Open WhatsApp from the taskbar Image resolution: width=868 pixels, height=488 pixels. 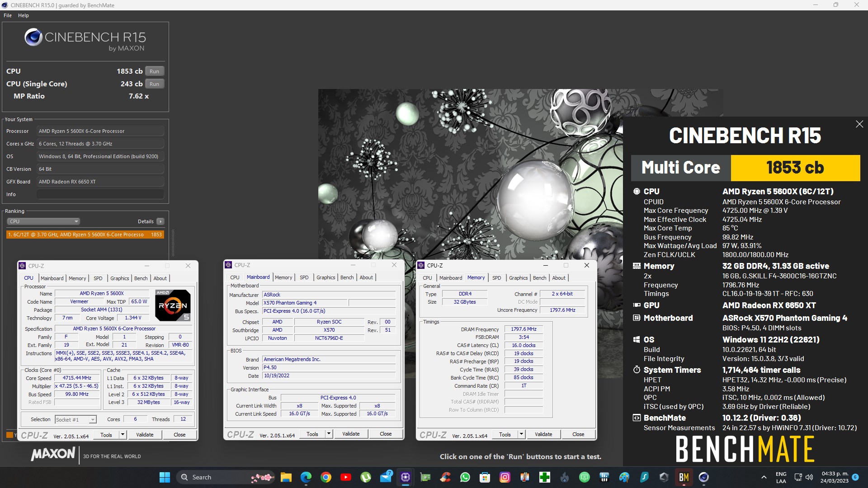(465, 477)
